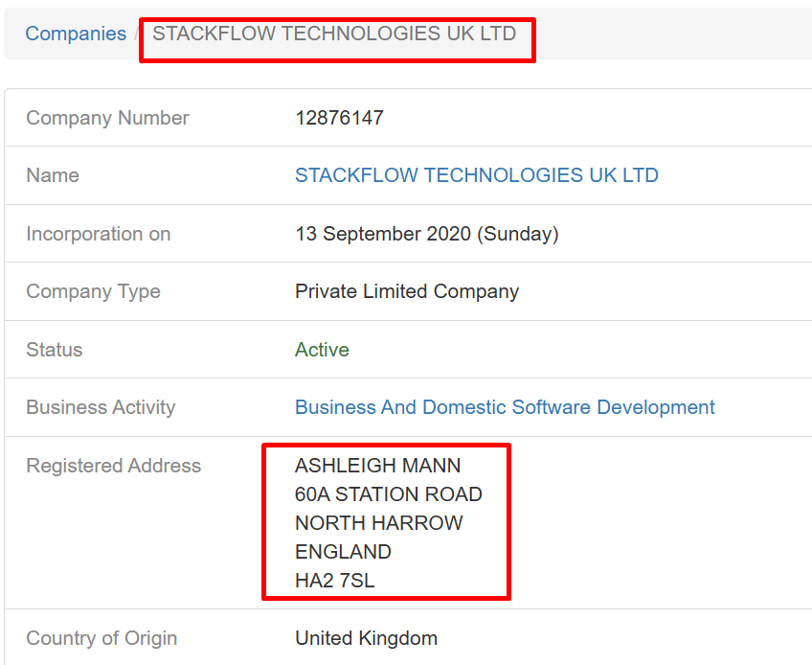Click the ENGLAND address line
This screenshot has height=665, width=812.
[x=343, y=552]
